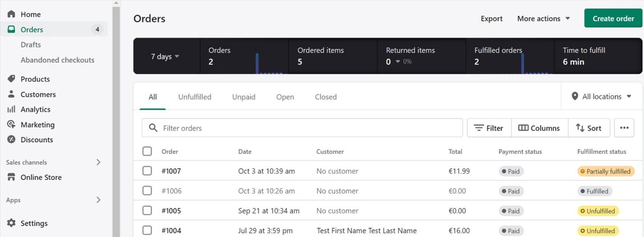Click the Fulfilled badge on order #1006
This screenshot has height=237, width=644.
595,191
